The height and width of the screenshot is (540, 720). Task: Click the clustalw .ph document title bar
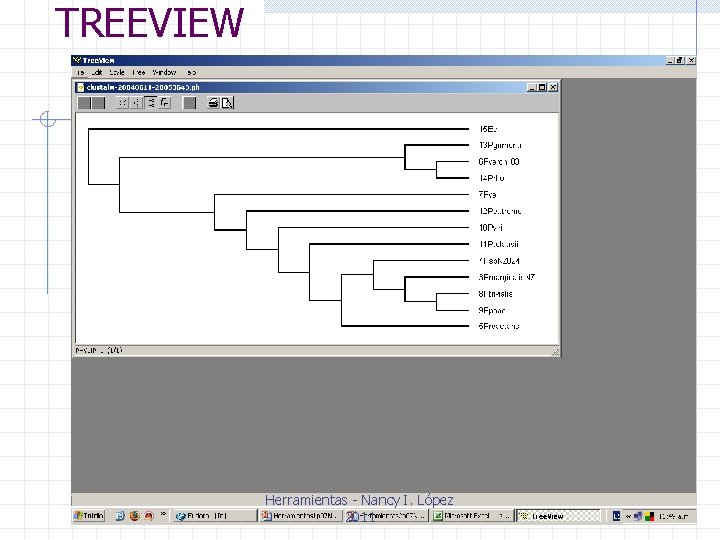317,87
